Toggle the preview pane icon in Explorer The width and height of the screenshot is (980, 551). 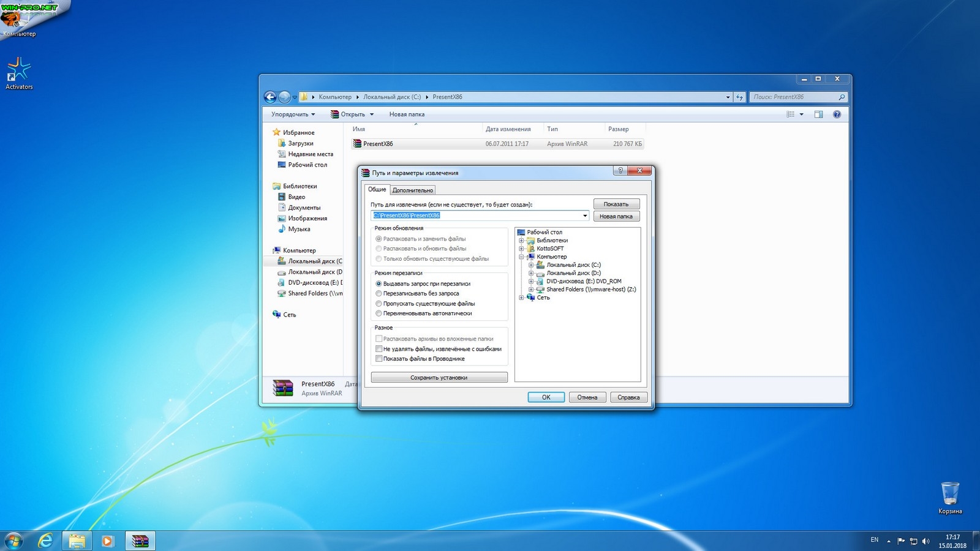(818, 114)
